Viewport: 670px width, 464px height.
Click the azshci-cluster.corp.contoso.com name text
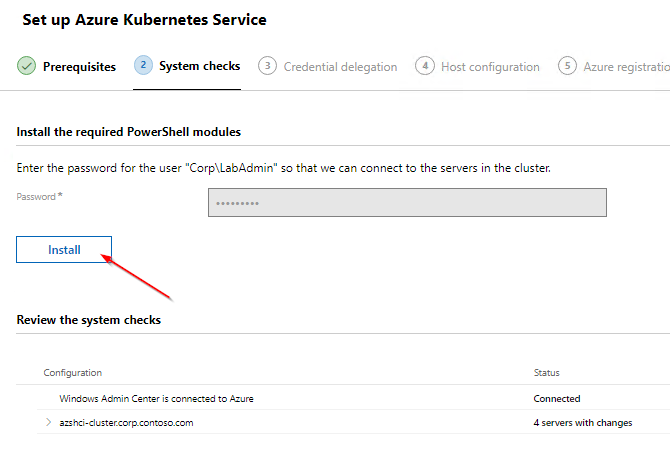(x=126, y=423)
